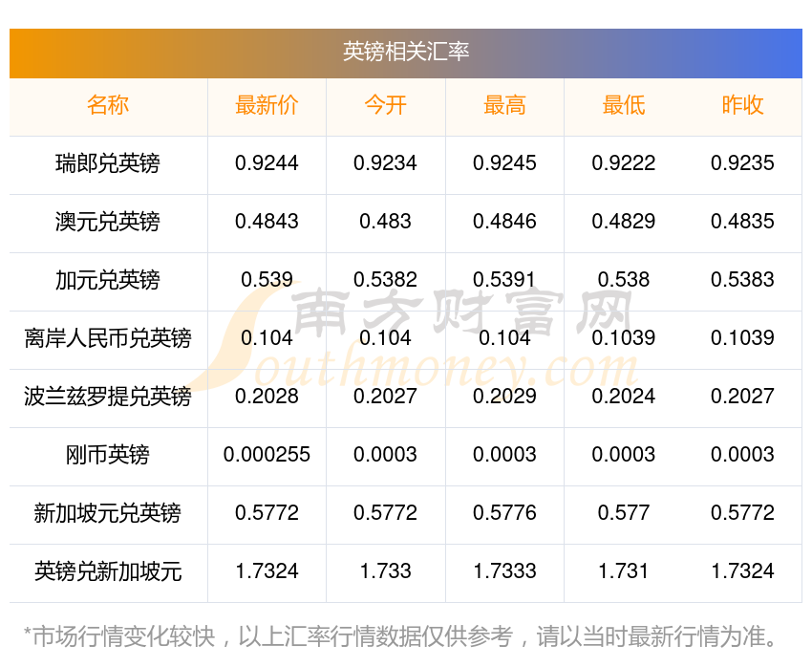The image size is (812, 667).
Task: Select highest value 1.7333
Action: coord(504,571)
